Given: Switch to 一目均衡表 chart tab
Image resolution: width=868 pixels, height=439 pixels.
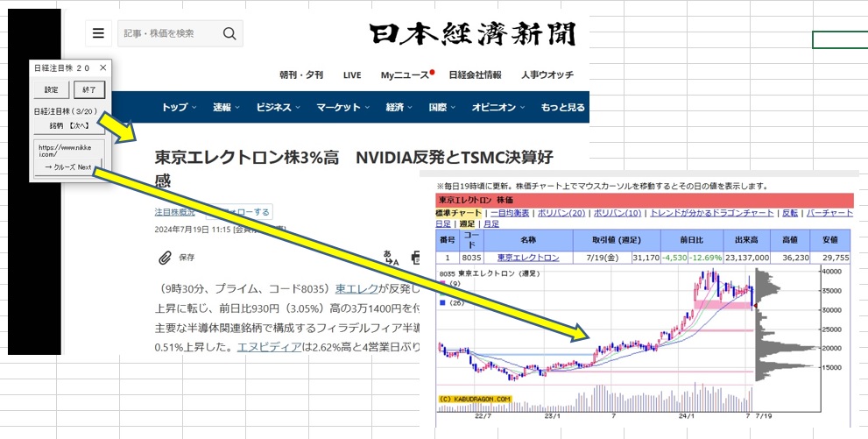Looking at the screenshot, I should (x=509, y=213).
